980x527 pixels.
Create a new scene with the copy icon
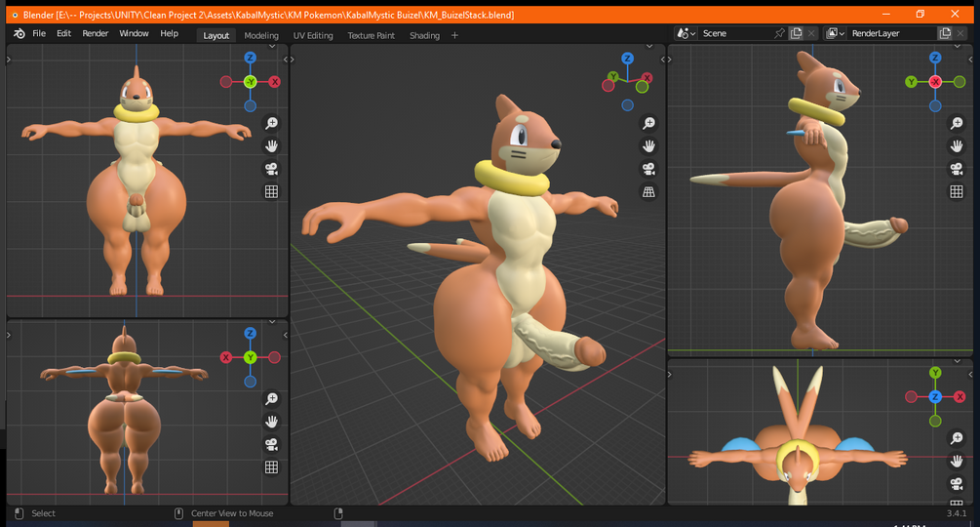797,34
